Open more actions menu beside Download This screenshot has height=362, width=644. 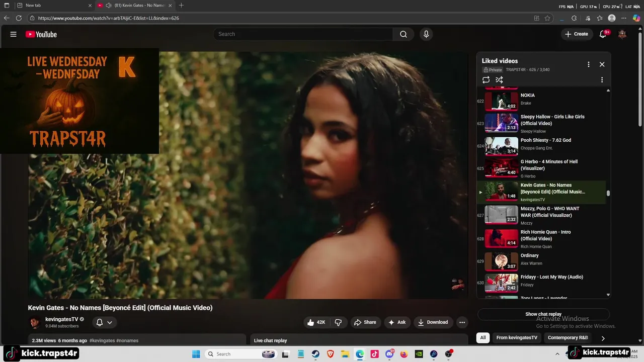pyautogui.click(x=462, y=322)
